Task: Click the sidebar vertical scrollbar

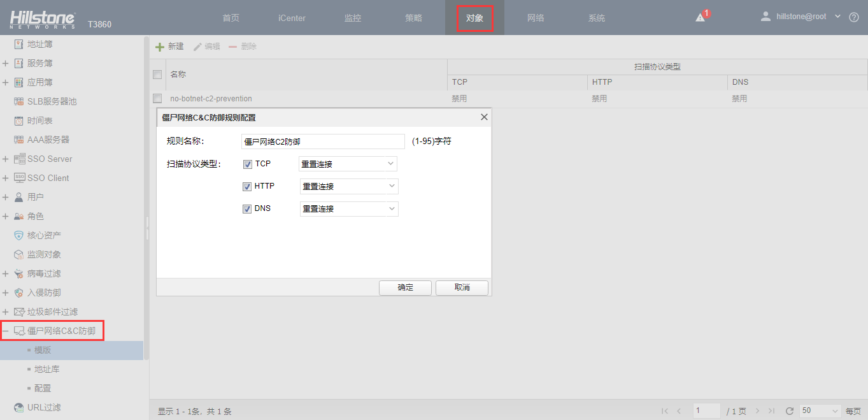Action: point(146,198)
